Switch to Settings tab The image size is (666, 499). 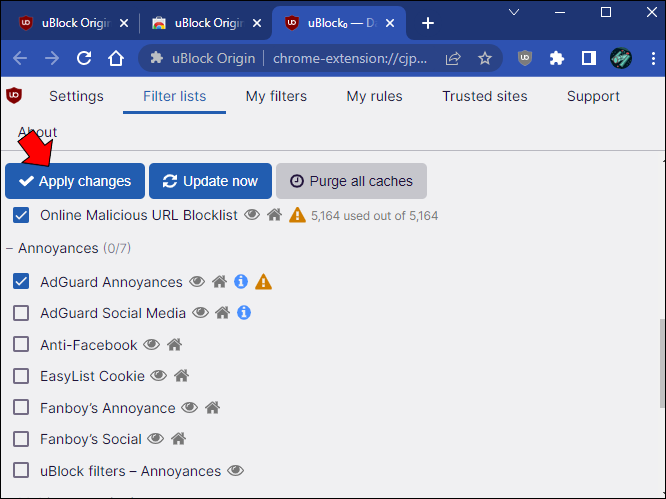click(76, 96)
